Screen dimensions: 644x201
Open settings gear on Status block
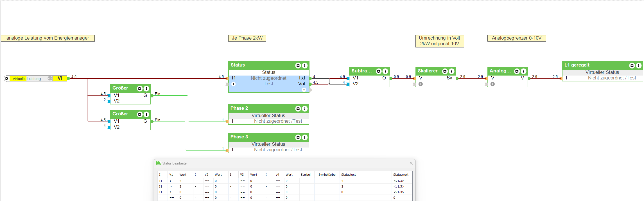pyautogui.click(x=298, y=65)
